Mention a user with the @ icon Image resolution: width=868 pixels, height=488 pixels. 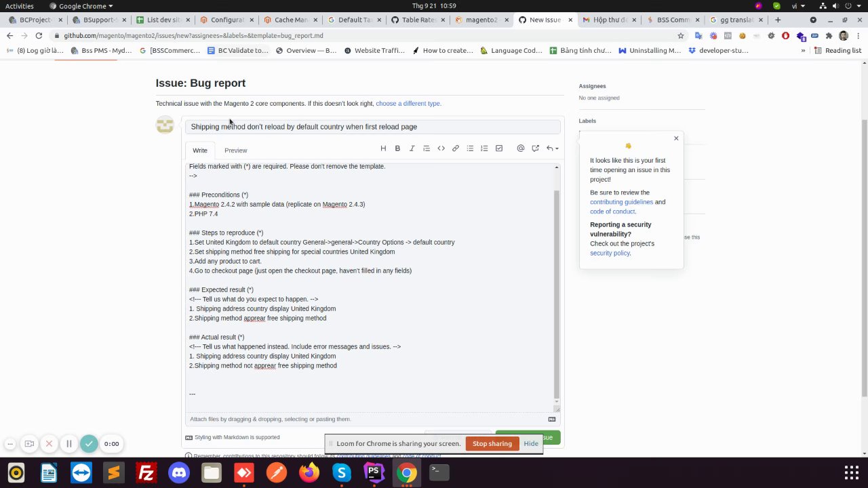[521, 148]
